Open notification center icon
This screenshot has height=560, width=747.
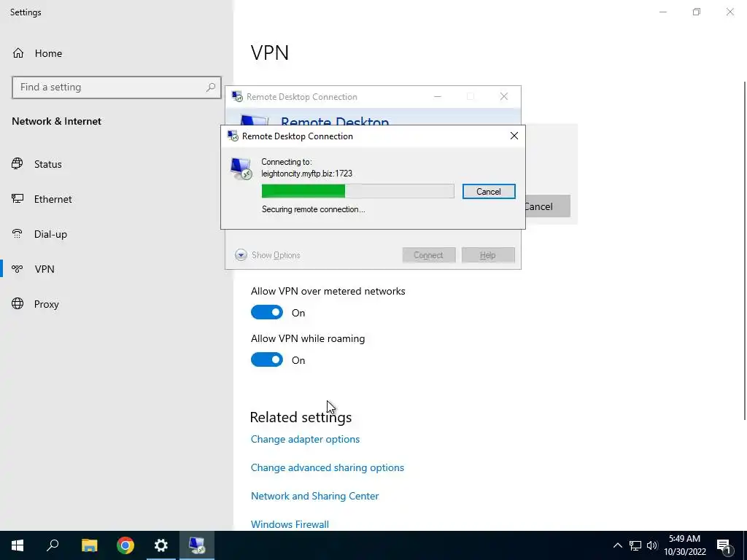tap(724, 545)
